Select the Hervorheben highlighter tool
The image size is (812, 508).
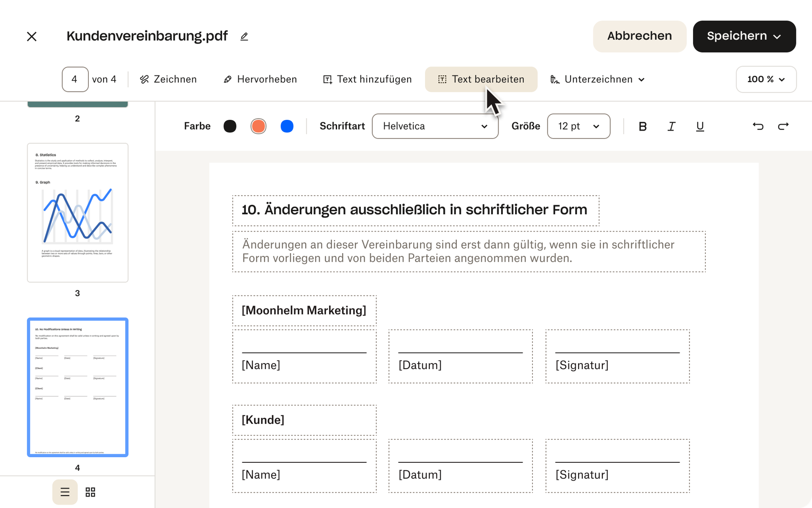pos(260,79)
